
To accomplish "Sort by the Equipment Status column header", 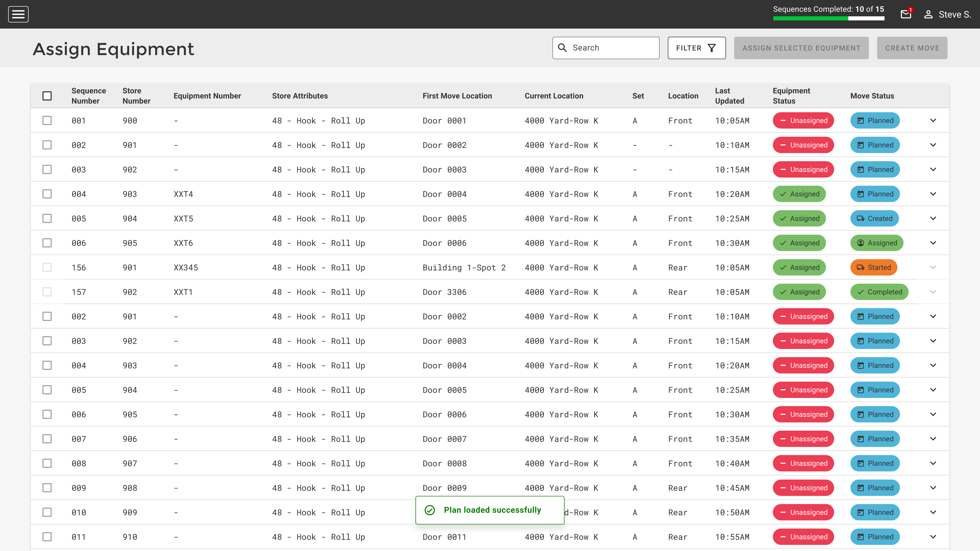I will pyautogui.click(x=791, y=96).
